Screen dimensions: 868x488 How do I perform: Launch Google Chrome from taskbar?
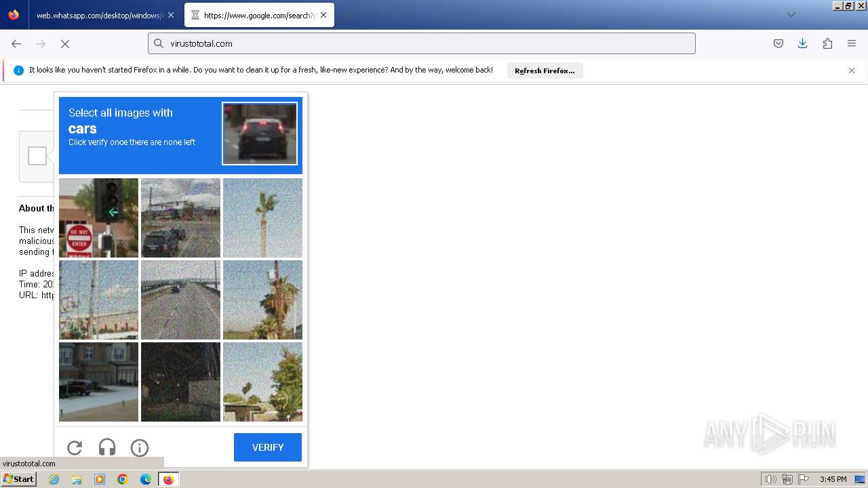click(x=123, y=479)
